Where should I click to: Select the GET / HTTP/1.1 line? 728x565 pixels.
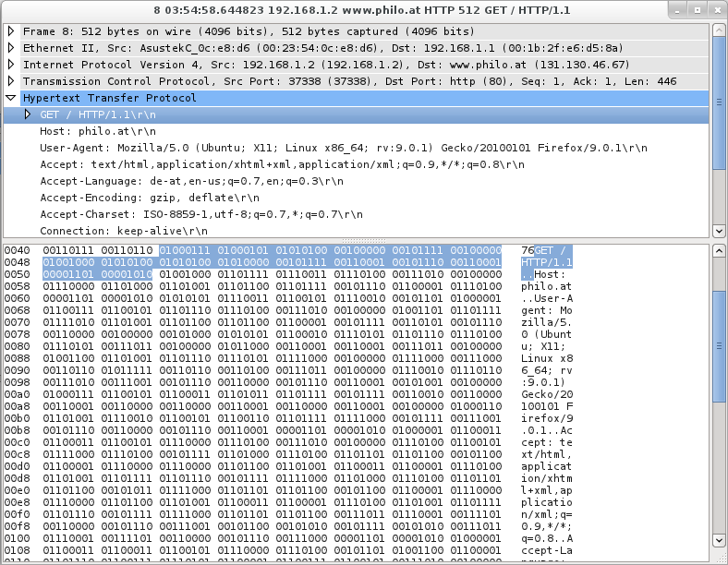tap(356, 114)
